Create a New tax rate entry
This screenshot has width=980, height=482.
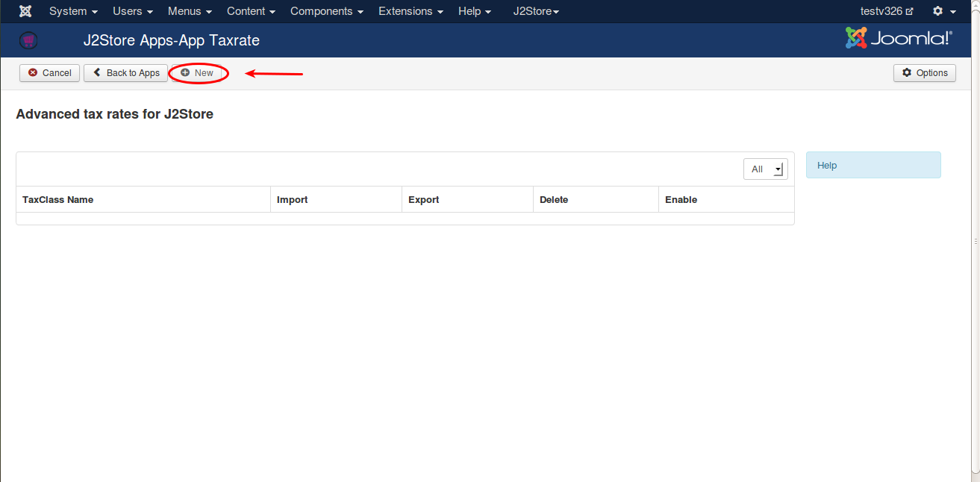[x=197, y=72]
